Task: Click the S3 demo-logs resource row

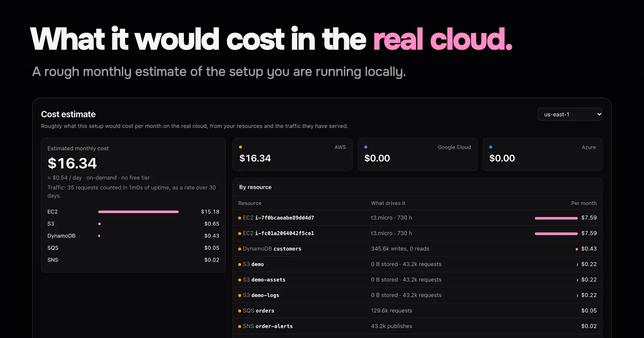Action: pyautogui.click(x=417, y=295)
